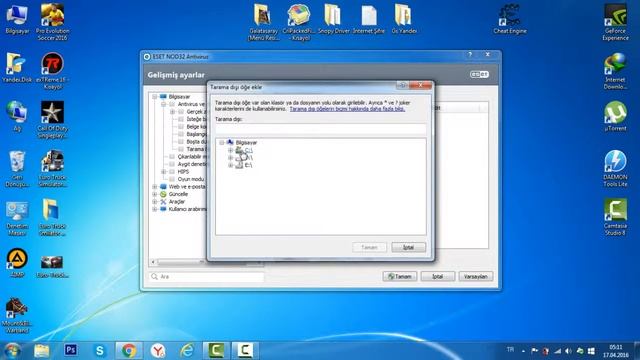Select E:\ drive in the folder tree
The height and width of the screenshot is (360, 640).
248,165
